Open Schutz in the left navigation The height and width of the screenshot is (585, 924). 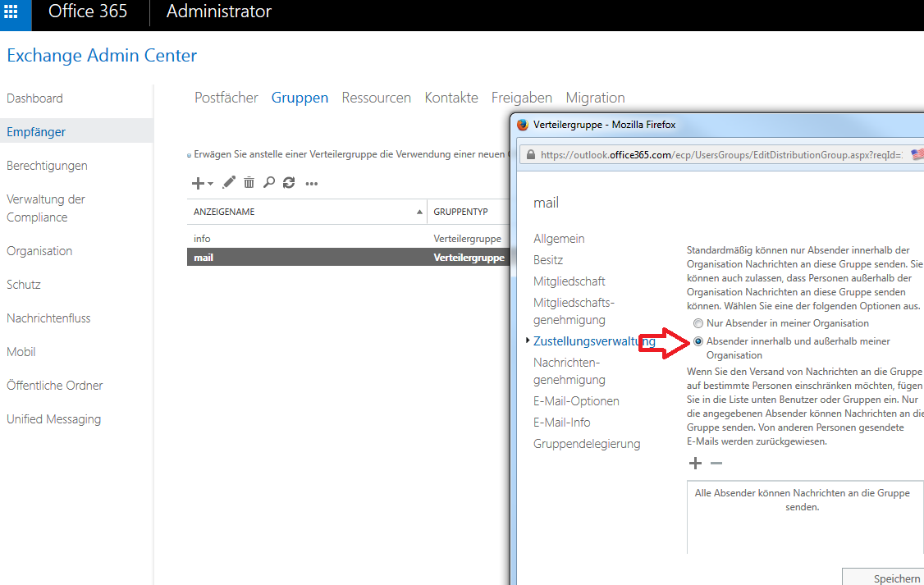tap(24, 285)
